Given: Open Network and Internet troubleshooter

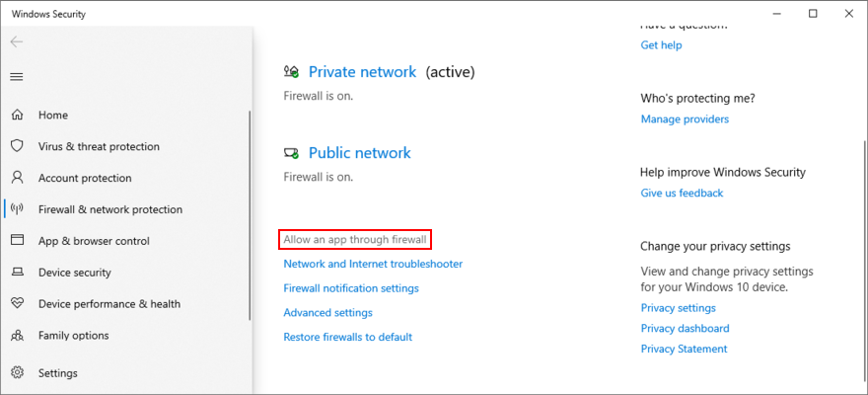Looking at the screenshot, I should (x=373, y=264).
